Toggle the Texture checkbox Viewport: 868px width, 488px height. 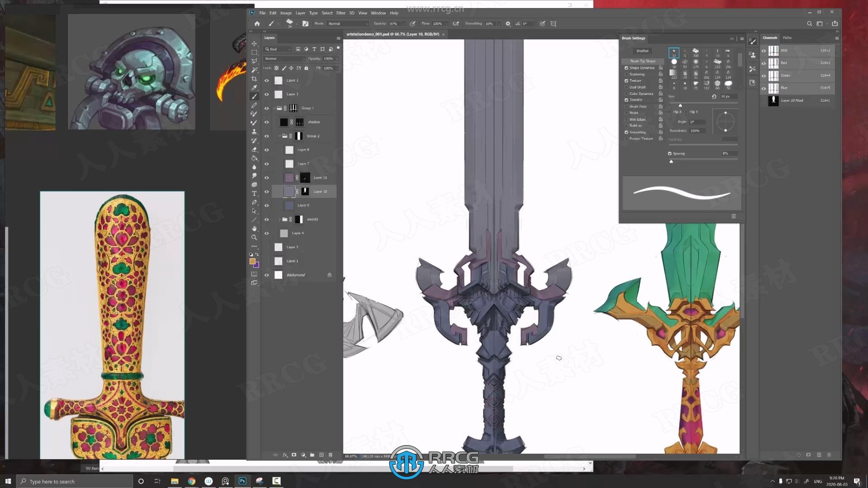(x=627, y=81)
